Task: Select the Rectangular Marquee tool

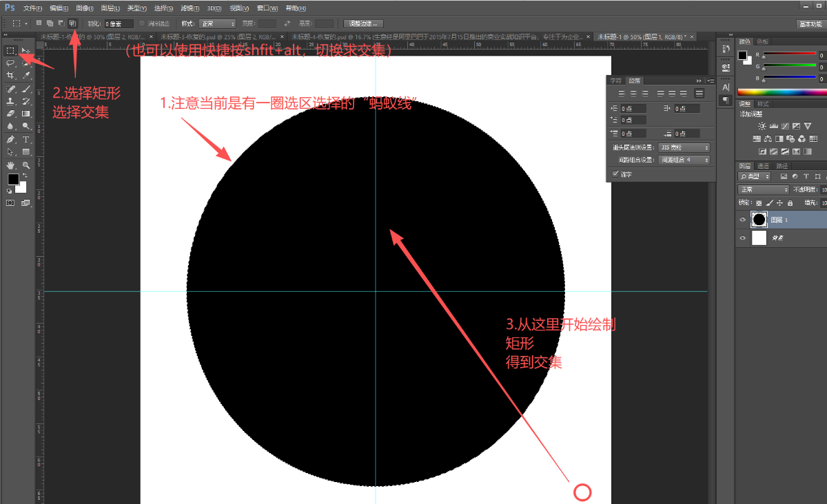Action: [10, 50]
